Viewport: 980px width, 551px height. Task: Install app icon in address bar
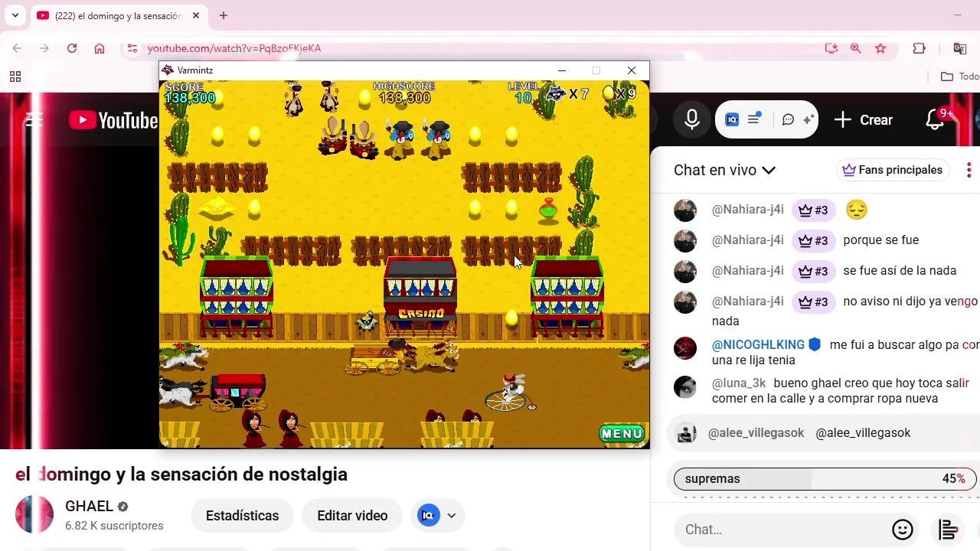pos(831,48)
